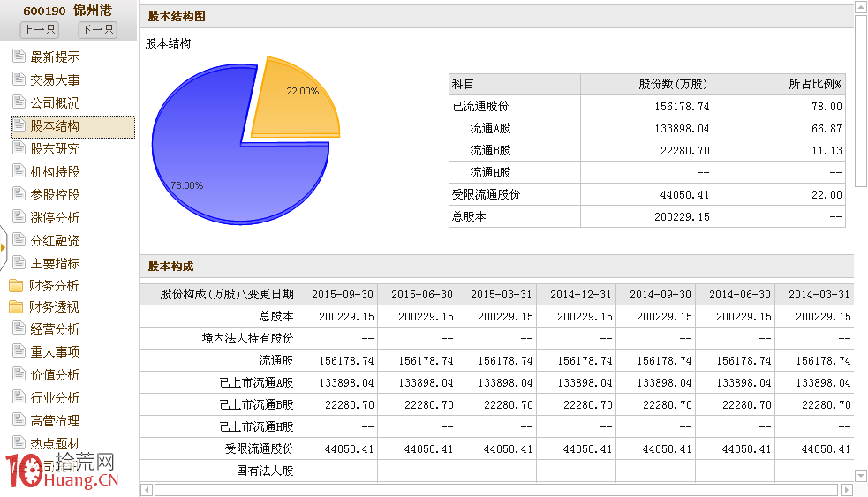The height and width of the screenshot is (497, 868).
Task: Open the 涨停分析 section
Action: pyautogui.click(x=55, y=218)
